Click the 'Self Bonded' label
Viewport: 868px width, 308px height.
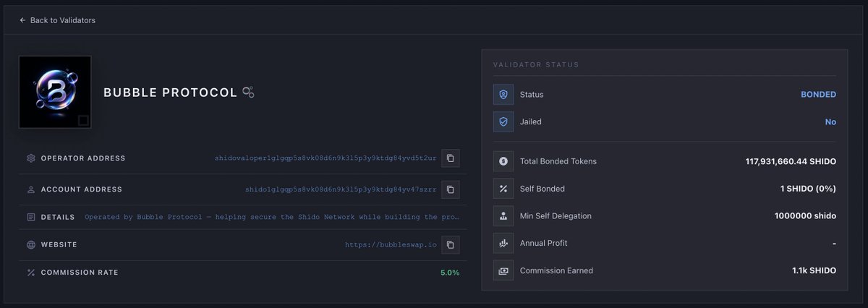(x=542, y=189)
